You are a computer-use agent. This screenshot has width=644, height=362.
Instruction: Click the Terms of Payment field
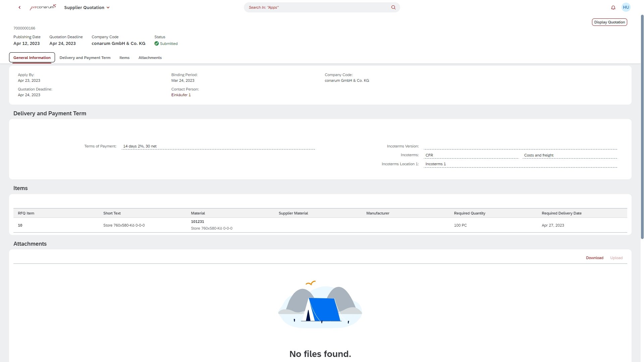point(218,146)
